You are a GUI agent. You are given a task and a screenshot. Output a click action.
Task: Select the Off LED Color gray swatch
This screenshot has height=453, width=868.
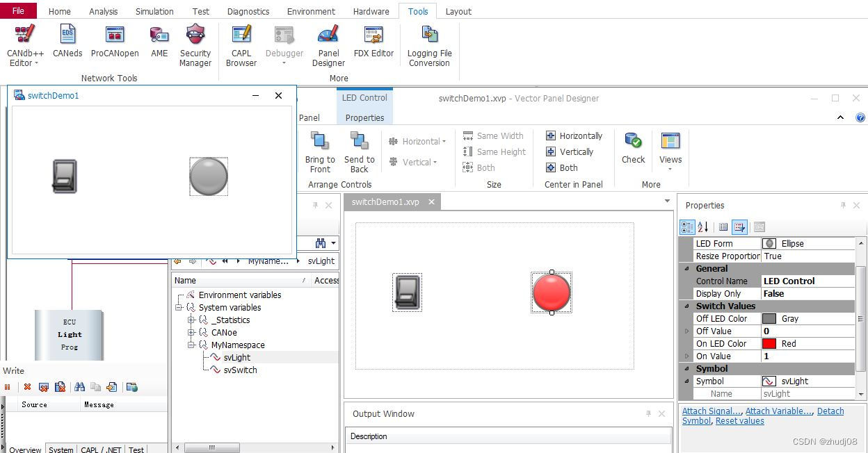coord(769,319)
